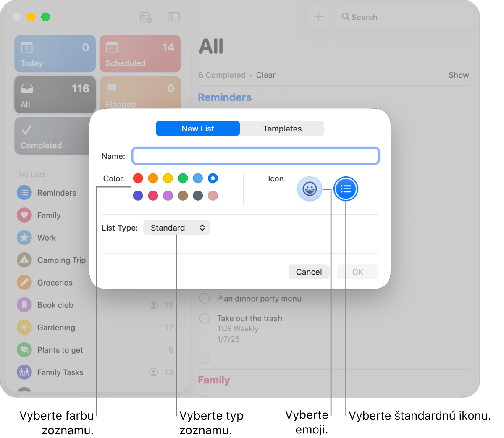Click the My Lists sidebar header
This screenshot has height=438, width=504.
click(32, 175)
